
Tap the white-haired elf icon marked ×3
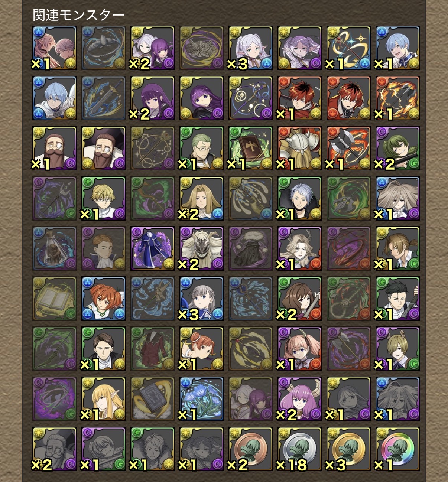250,48
